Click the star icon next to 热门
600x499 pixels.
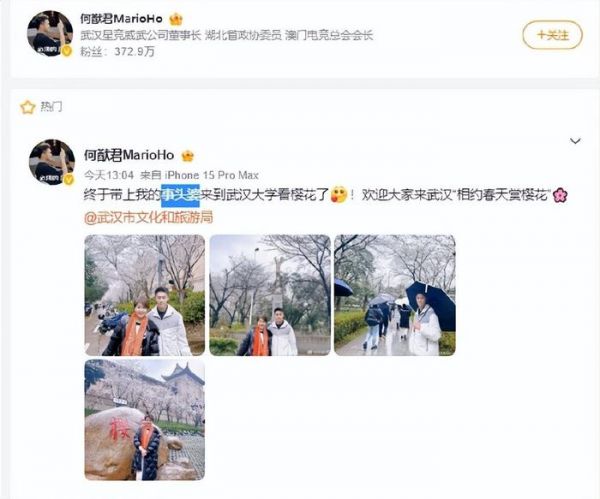coord(28,107)
